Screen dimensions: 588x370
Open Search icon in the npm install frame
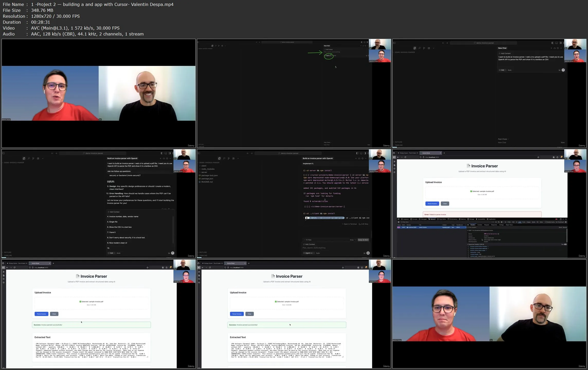point(224,158)
